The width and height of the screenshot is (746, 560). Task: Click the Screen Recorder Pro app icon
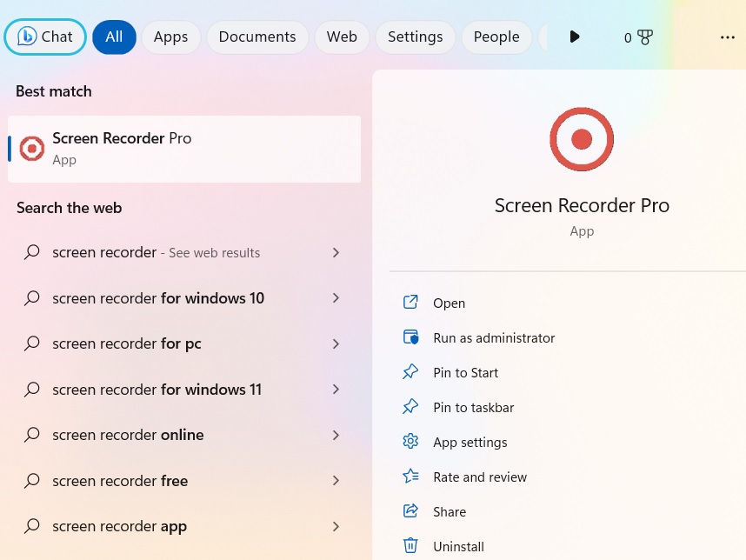click(32, 148)
